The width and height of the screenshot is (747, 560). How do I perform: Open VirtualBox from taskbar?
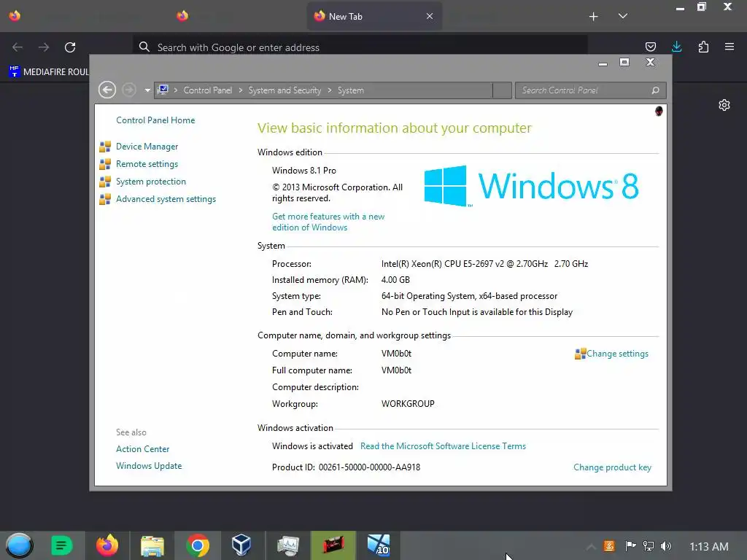(x=241, y=545)
